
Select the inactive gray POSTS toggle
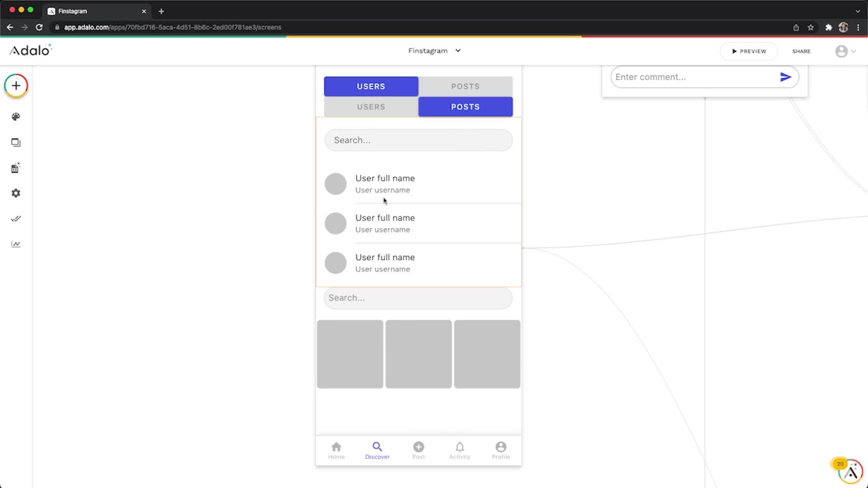point(465,86)
